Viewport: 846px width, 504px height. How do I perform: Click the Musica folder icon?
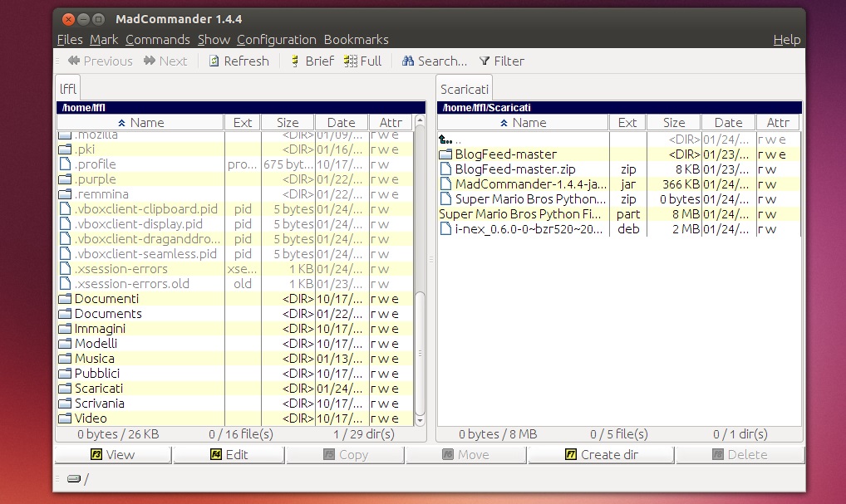(x=65, y=359)
